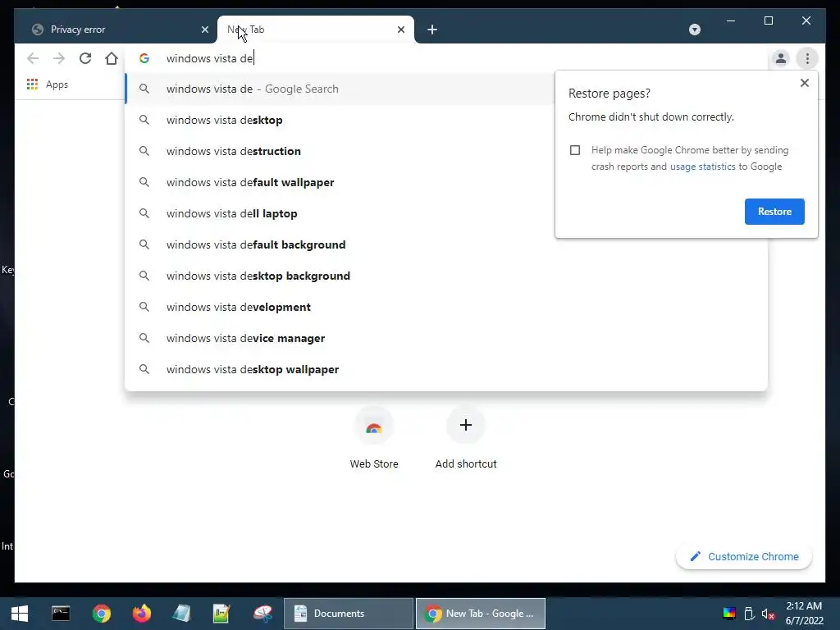Screen dimensions: 840x630
Task: Choose 'windows vista desktop wallpaper' suggestion
Action: (x=445, y=369)
